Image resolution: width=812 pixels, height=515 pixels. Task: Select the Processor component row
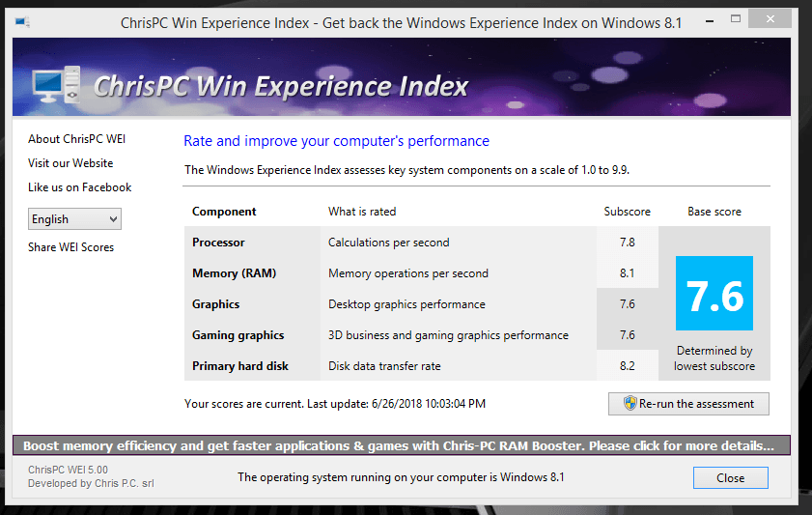click(218, 243)
